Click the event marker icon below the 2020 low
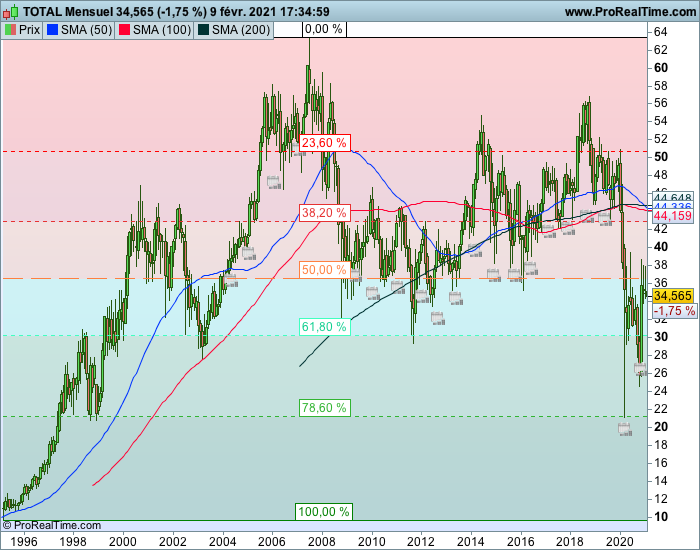 pyautogui.click(x=625, y=429)
